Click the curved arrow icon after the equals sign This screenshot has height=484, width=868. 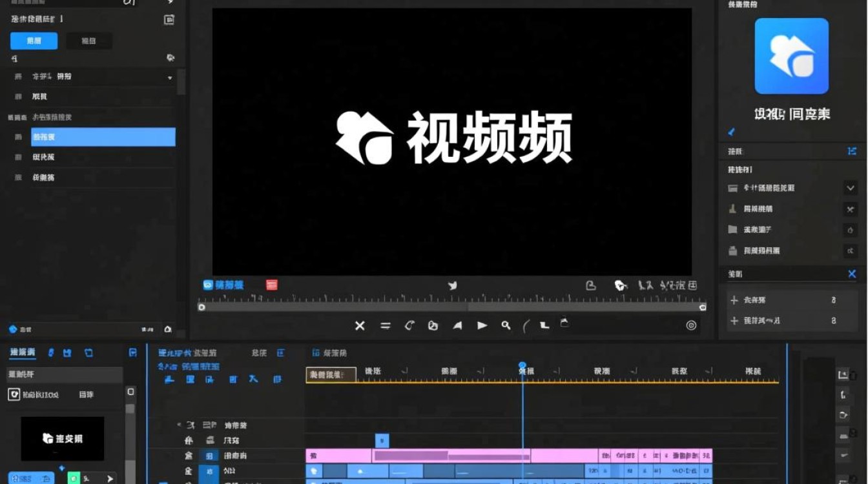409,326
